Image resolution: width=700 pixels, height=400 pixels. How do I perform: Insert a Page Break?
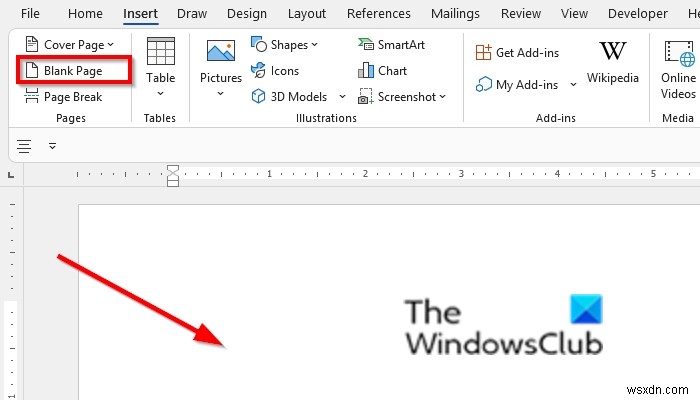pyautogui.click(x=63, y=97)
